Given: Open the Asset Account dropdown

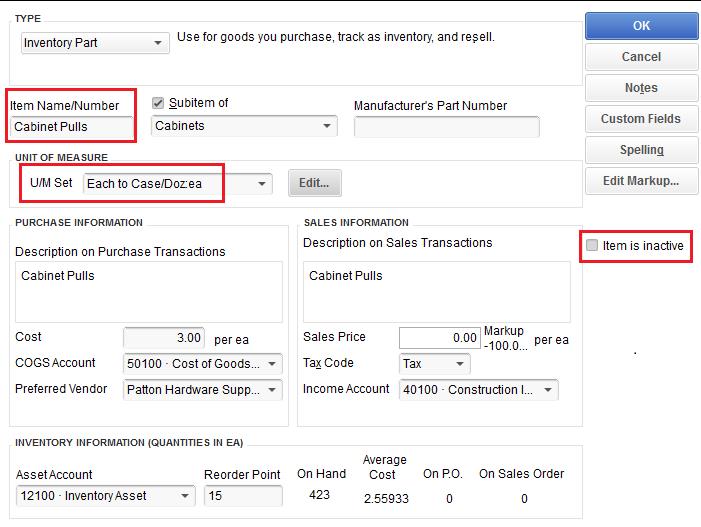Looking at the screenshot, I should coord(186,496).
